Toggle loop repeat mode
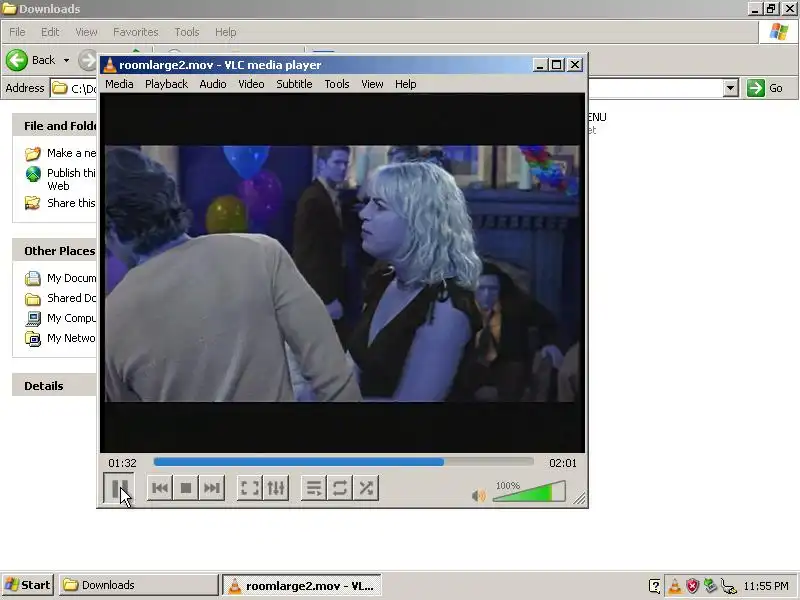 pos(340,488)
